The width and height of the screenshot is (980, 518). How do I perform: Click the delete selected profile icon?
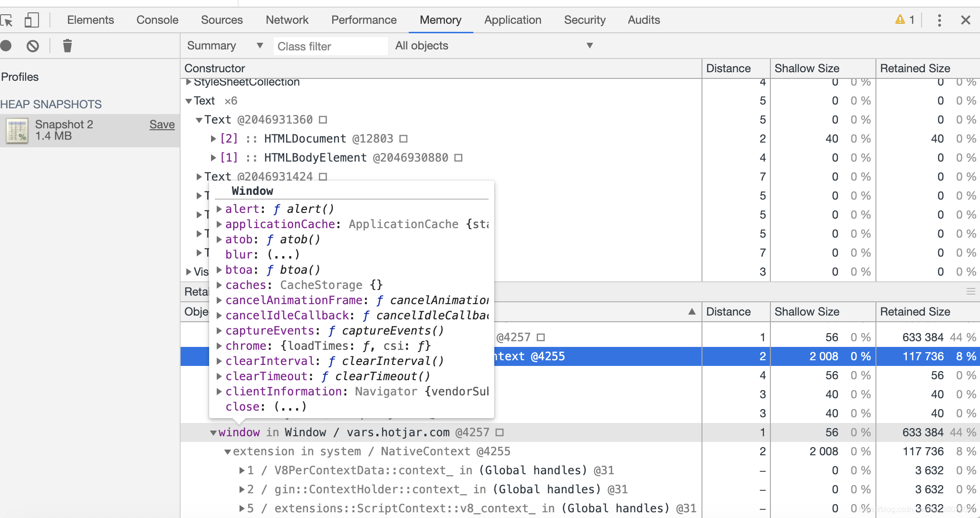coord(67,45)
